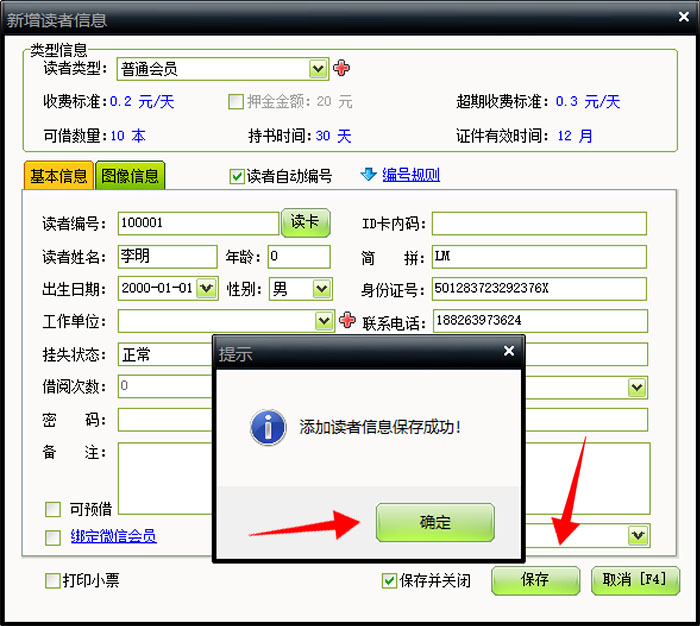Close the 提示 dialog with its X
Image resolution: width=700 pixels, height=626 pixels.
508,351
